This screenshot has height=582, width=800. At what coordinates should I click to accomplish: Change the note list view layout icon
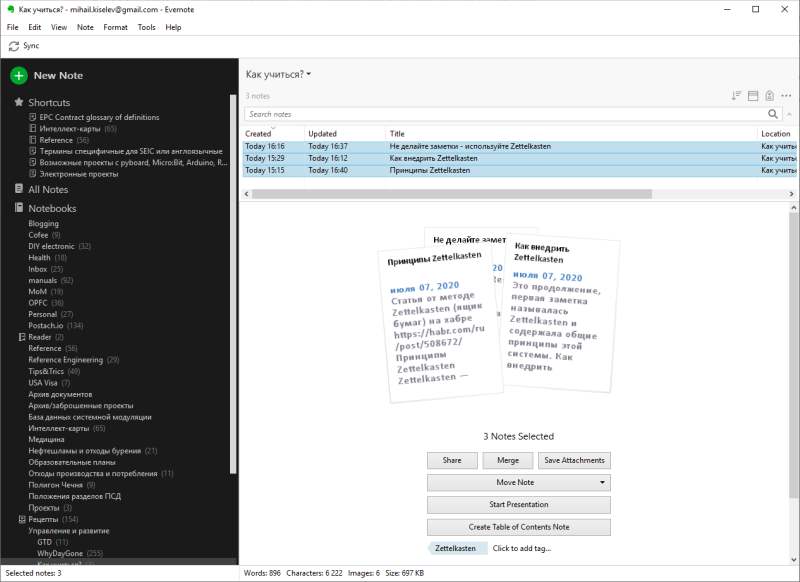(x=753, y=95)
